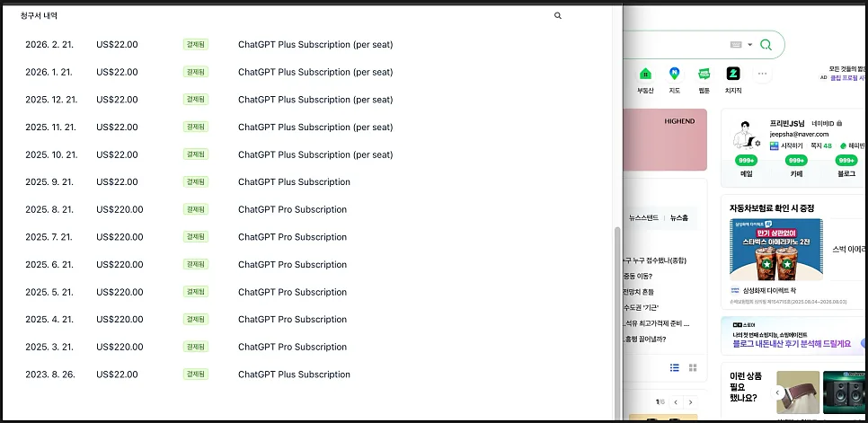Click the 네이버ID lock label
Screen dimensions: 868x423
827,123
